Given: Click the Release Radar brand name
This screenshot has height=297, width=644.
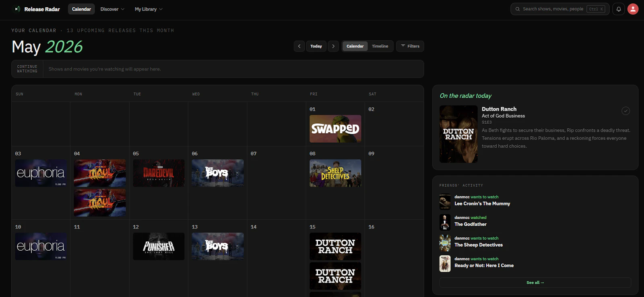Looking at the screenshot, I should coord(42,9).
